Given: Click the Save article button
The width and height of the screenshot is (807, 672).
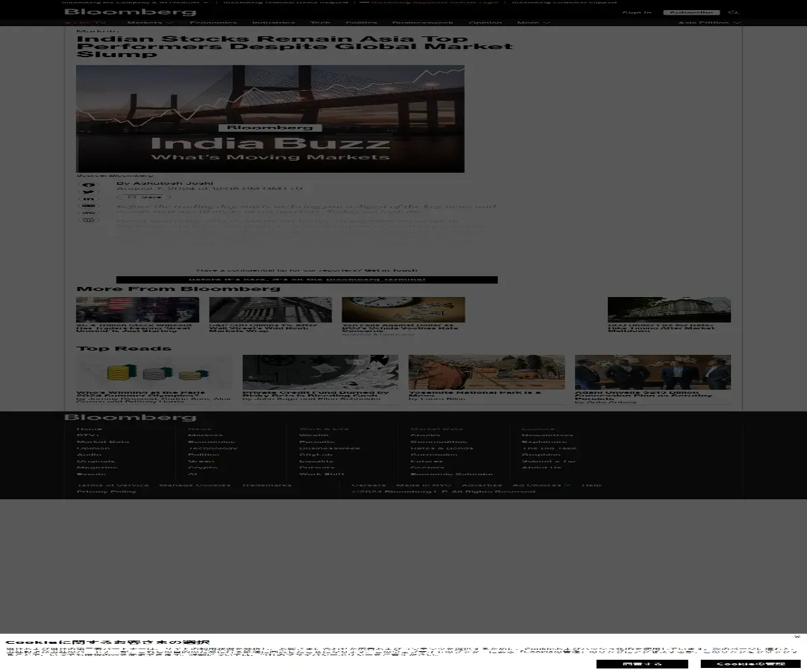Looking at the screenshot, I should click(x=144, y=197).
